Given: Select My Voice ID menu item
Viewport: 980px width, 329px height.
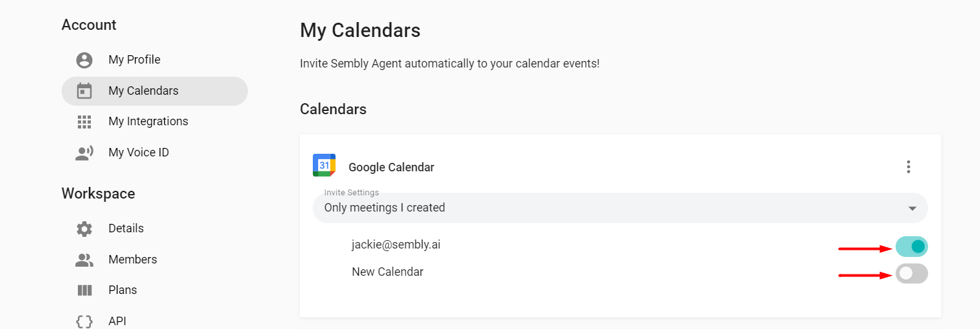Looking at the screenshot, I should point(138,152).
